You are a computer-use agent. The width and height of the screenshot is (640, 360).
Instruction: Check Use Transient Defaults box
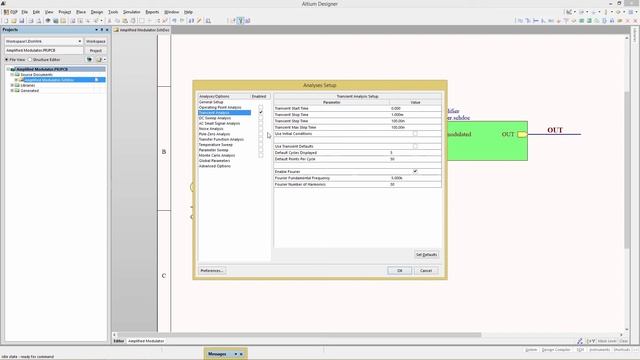(x=415, y=146)
